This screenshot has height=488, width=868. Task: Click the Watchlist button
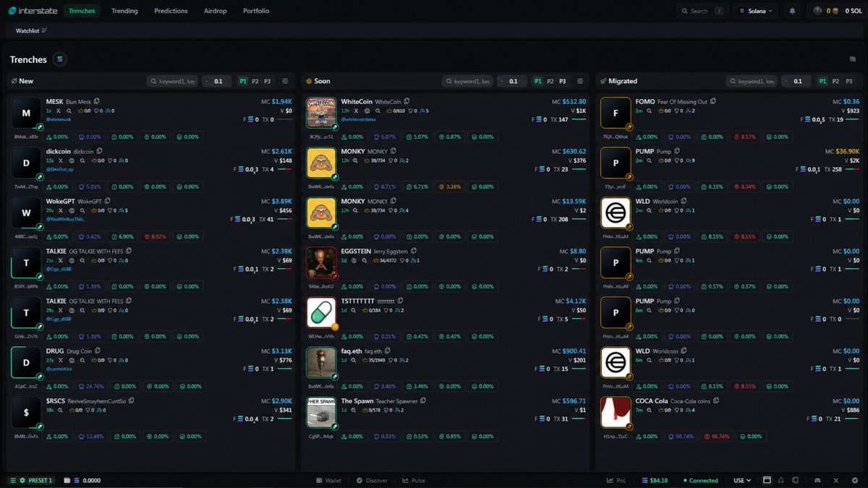point(31,30)
